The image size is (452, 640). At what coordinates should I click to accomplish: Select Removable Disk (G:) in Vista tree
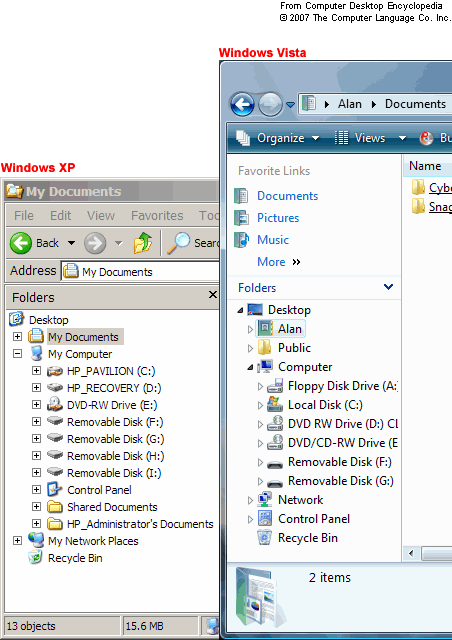tap(341, 481)
